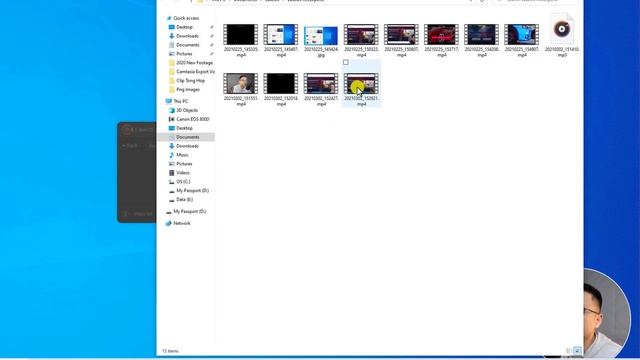Open Downloads under This PC
This screenshot has width=640, height=360.
click(x=184, y=146)
